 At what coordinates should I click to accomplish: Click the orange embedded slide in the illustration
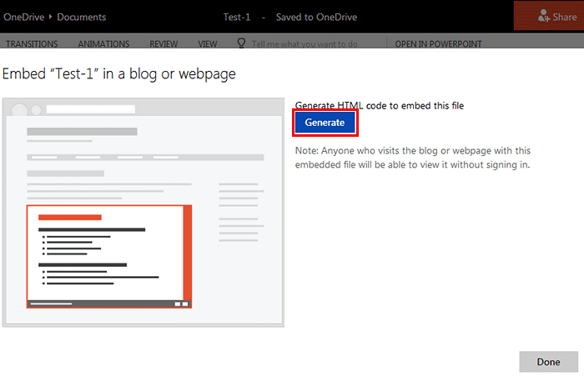[x=109, y=256]
